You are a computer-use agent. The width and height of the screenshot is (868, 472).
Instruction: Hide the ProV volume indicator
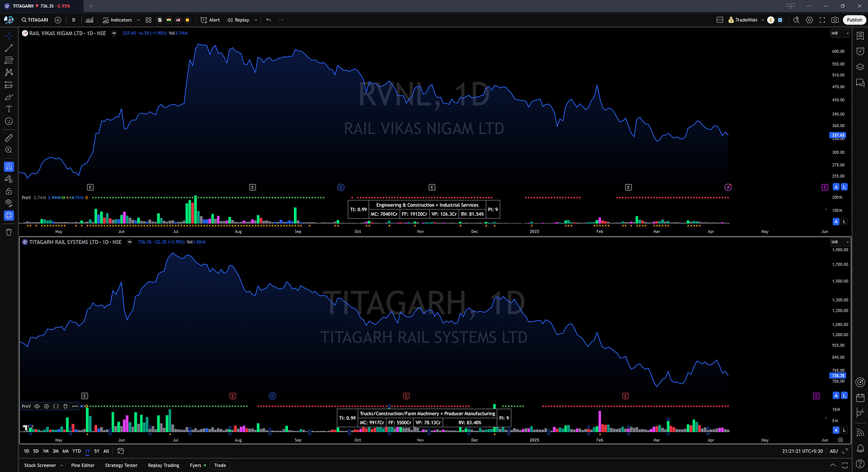tap(37, 406)
